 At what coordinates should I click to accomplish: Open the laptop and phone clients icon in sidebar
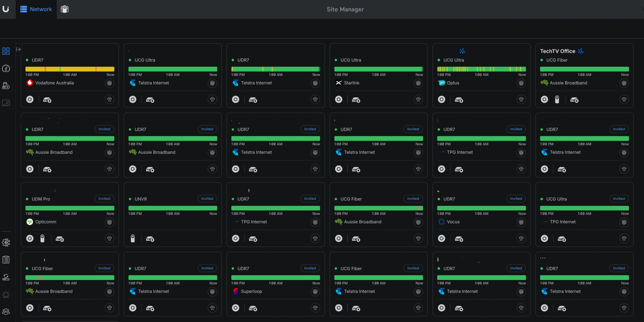[x=6, y=103]
